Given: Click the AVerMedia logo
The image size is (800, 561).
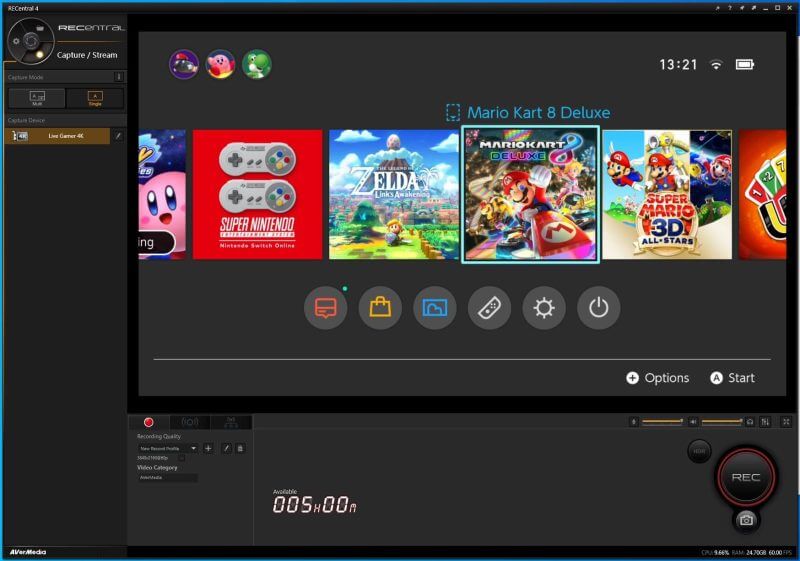Looking at the screenshot, I should coord(28,552).
